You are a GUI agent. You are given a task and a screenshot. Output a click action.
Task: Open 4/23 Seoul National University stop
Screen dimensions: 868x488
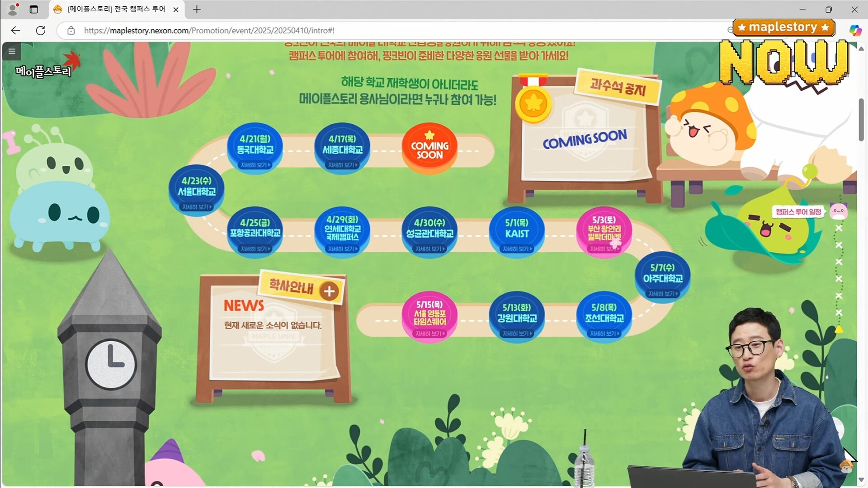click(196, 190)
